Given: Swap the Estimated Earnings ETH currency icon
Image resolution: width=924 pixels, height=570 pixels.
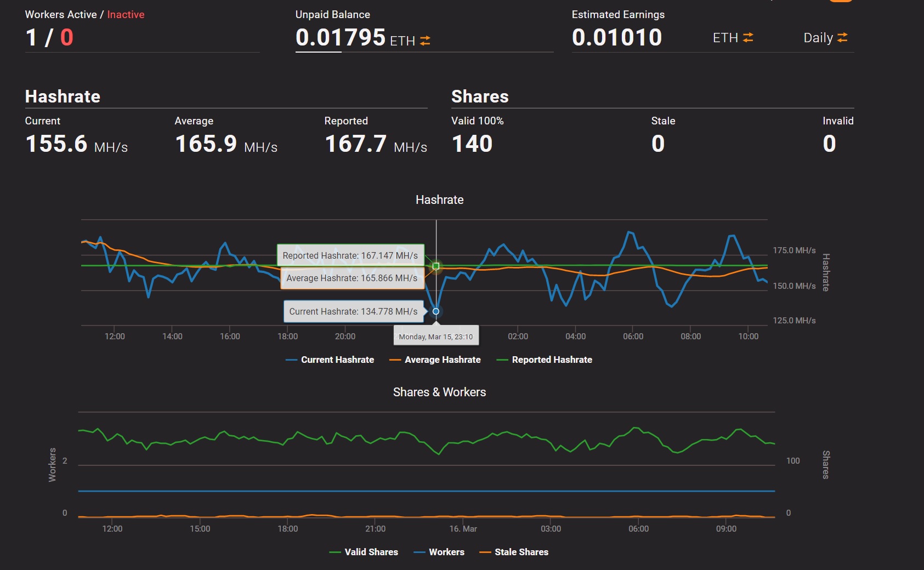Looking at the screenshot, I should coord(748,37).
